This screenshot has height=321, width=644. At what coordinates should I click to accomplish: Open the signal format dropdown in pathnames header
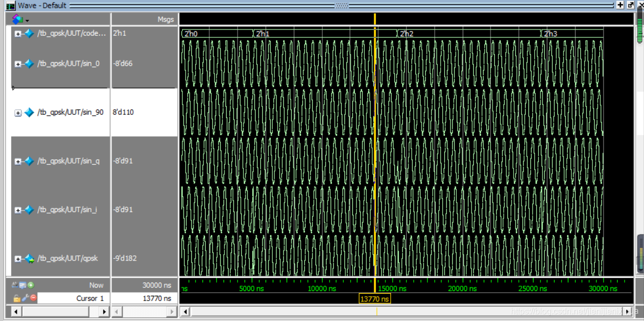tap(21, 19)
